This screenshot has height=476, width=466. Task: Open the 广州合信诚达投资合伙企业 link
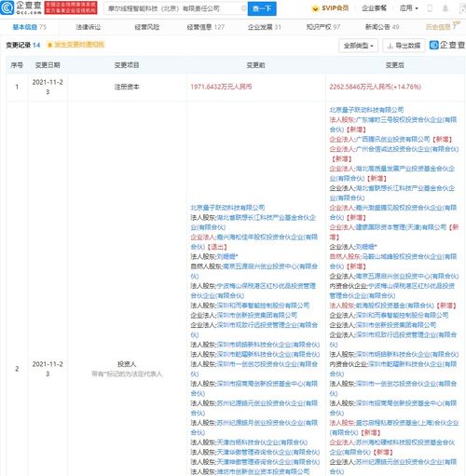(407, 149)
